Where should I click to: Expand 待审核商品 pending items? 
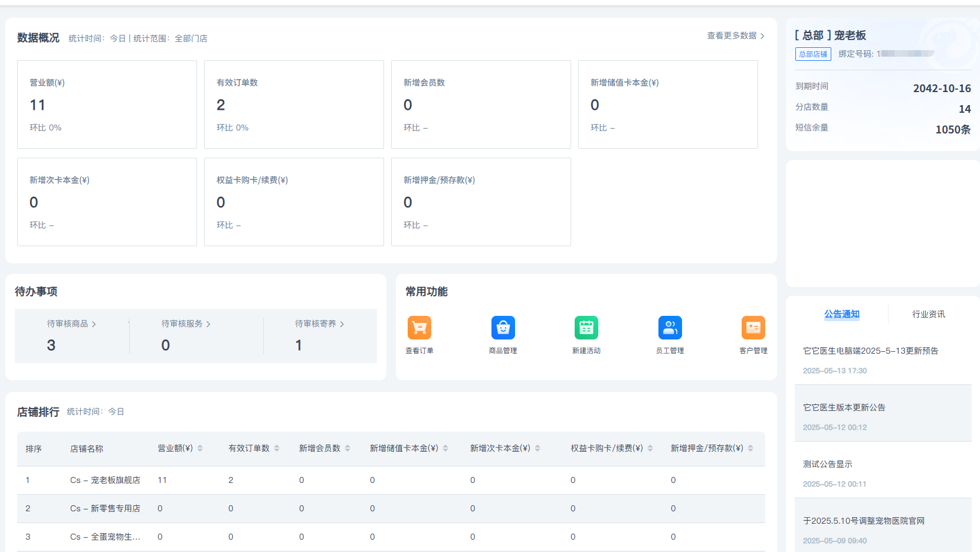(x=71, y=324)
